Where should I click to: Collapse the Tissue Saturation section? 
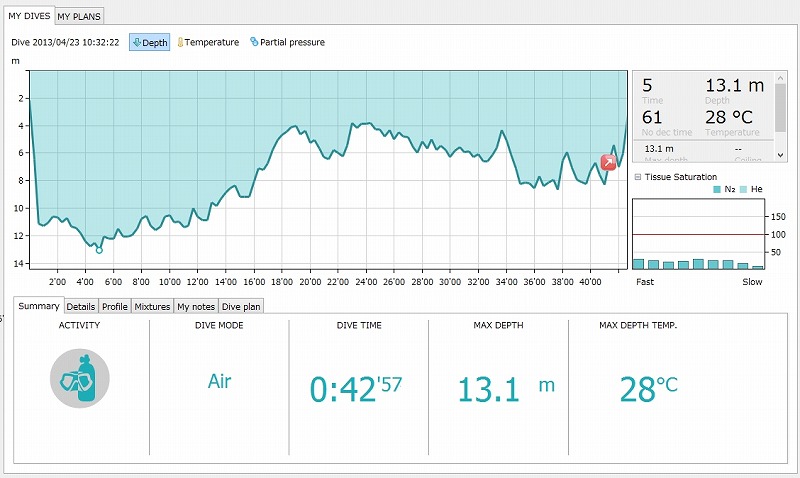[638, 177]
